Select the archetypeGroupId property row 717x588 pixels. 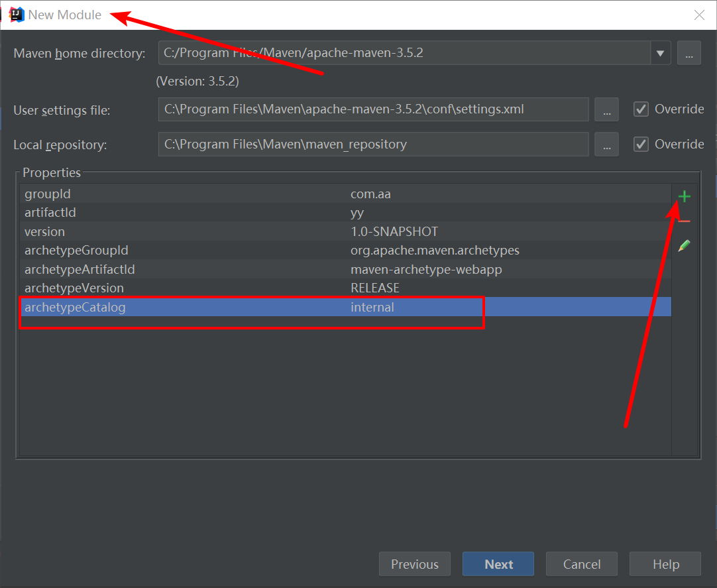[346, 251]
